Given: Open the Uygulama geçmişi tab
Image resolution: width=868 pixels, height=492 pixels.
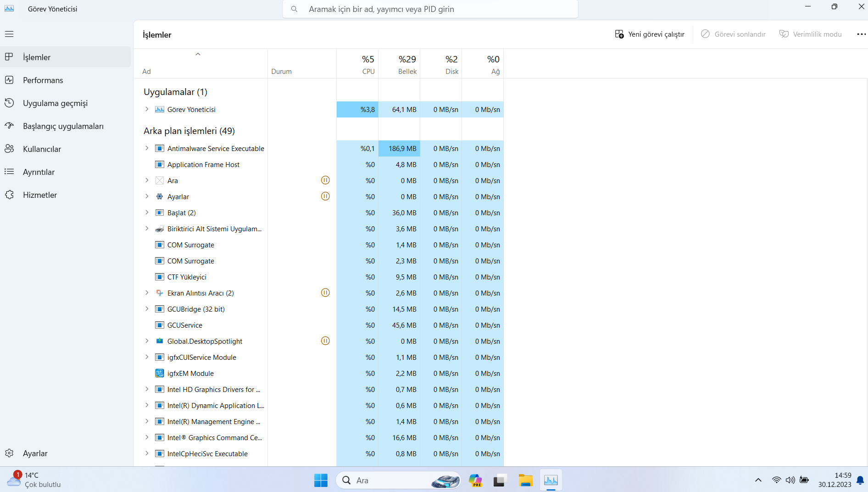Looking at the screenshot, I should coord(66,103).
